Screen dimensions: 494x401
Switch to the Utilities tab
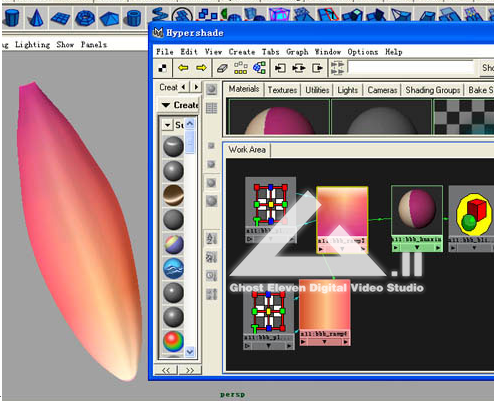pyautogui.click(x=317, y=90)
